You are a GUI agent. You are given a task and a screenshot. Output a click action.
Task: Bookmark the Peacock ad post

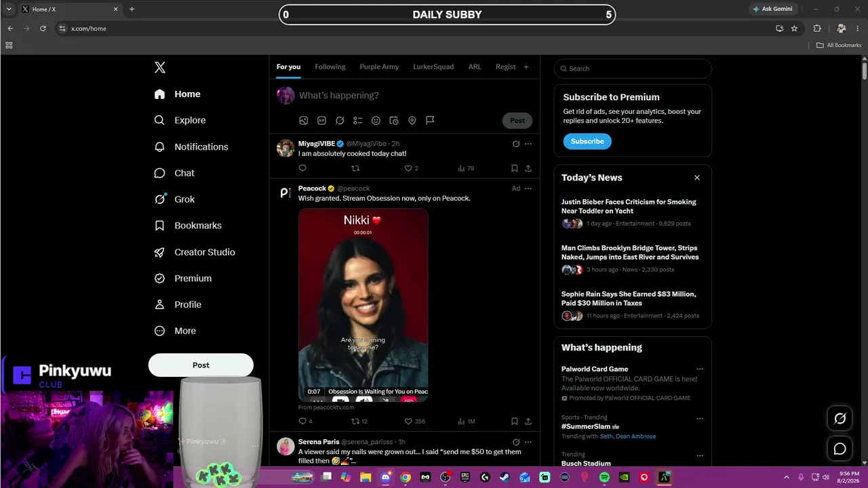click(x=515, y=422)
